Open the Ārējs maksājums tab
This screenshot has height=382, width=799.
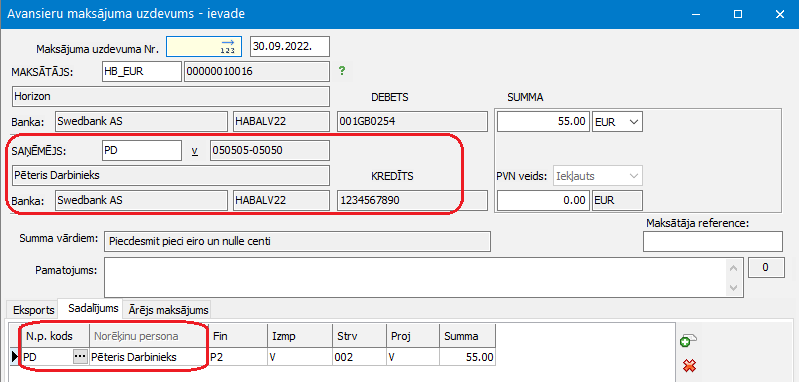[x=168, y=310]
